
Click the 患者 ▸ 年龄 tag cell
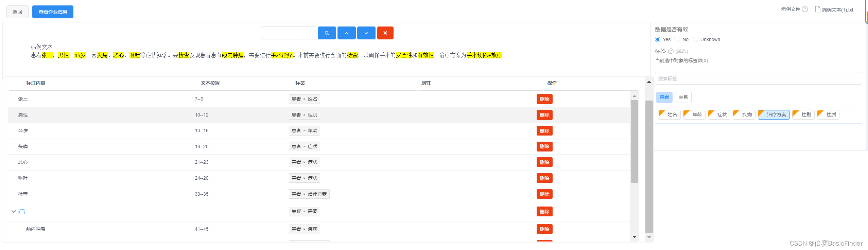click(x=305, y=131)
